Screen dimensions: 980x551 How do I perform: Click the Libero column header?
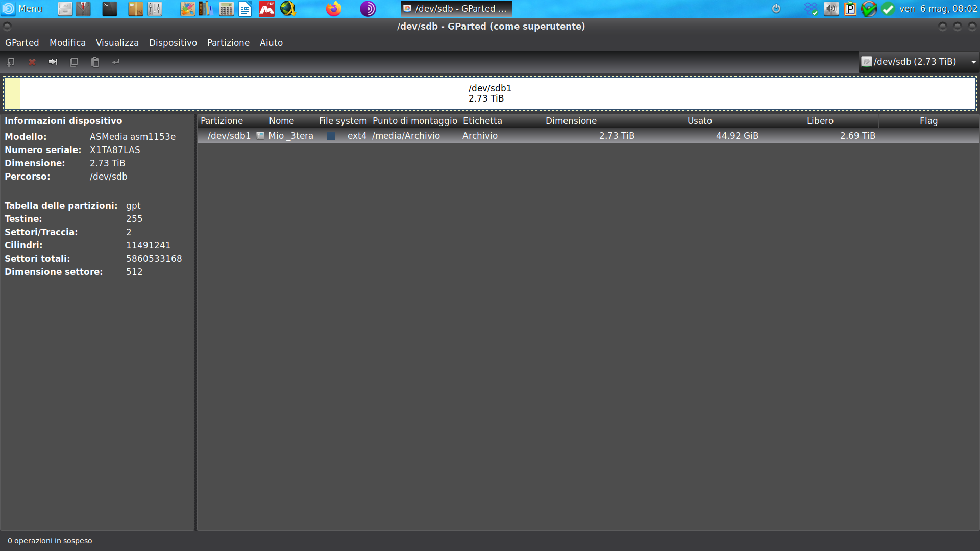(820, 121)
